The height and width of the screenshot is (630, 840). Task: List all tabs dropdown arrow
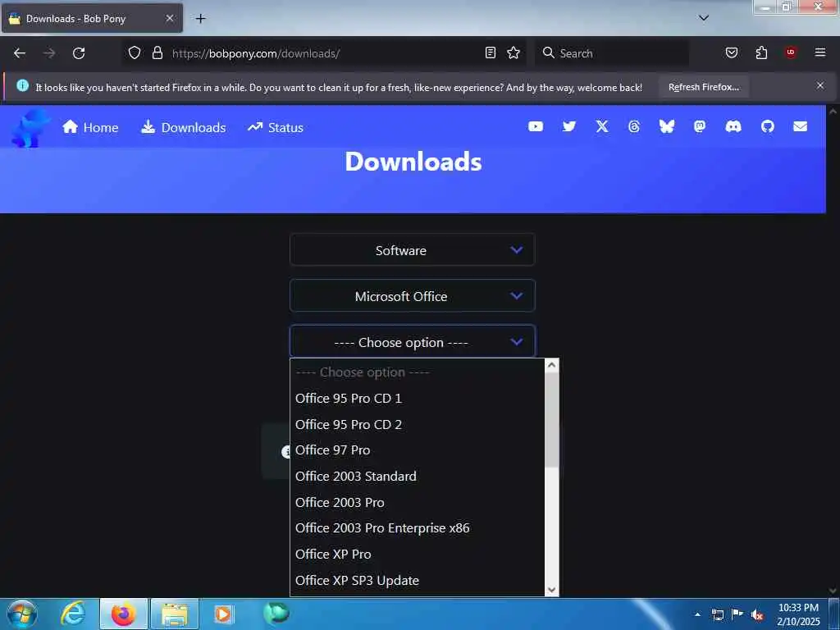(x=704, y=18)
